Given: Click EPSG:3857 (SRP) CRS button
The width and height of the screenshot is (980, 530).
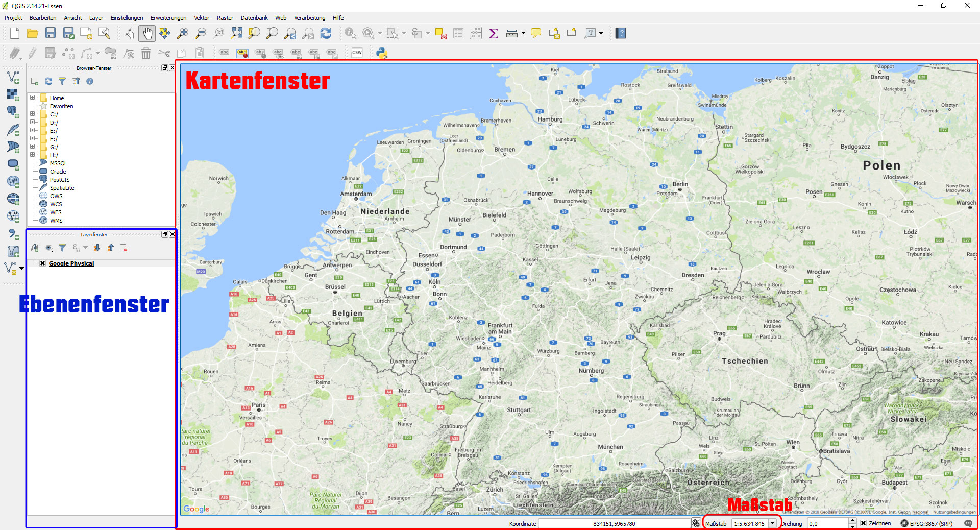Looking at the screenshot, I should coord(926,523).
